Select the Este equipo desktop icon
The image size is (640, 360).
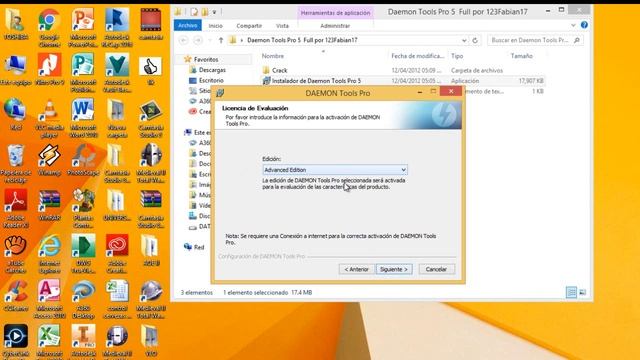point(16,69)
